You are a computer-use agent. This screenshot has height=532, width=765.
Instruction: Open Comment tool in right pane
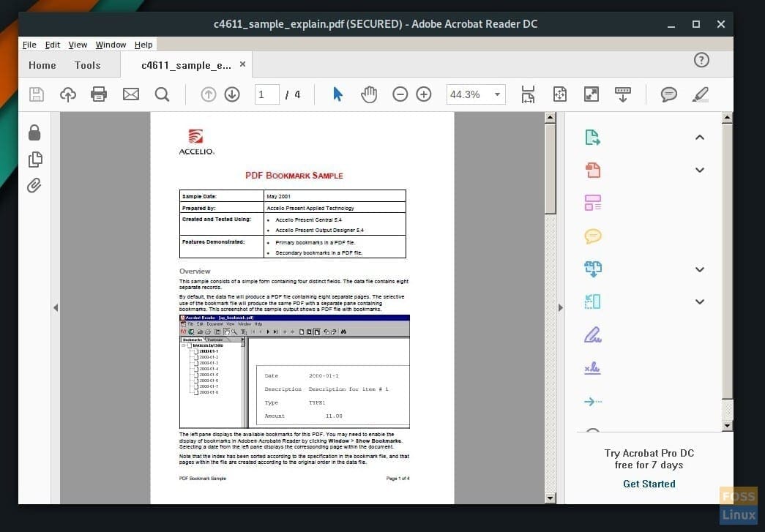tap(593, 236)
